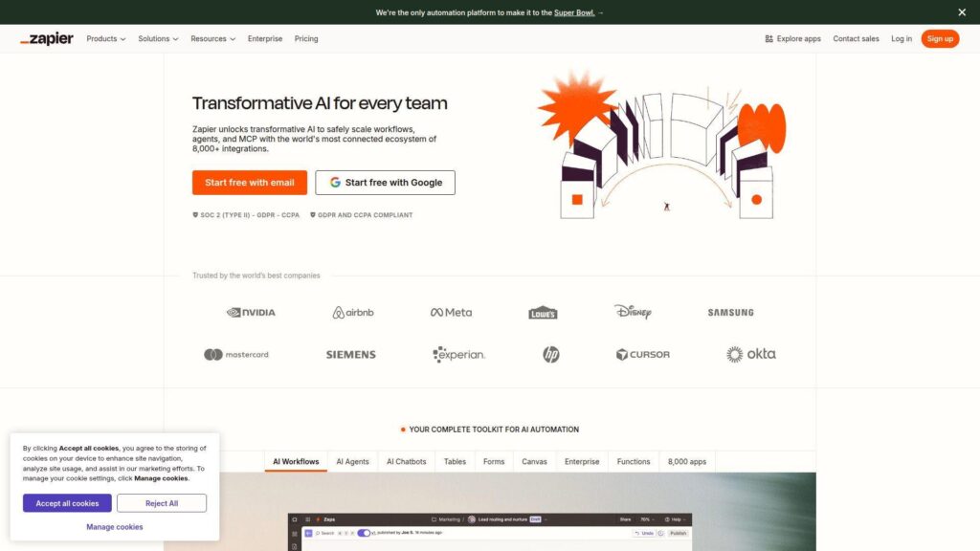Select the Forms tab

pos(493,461)
